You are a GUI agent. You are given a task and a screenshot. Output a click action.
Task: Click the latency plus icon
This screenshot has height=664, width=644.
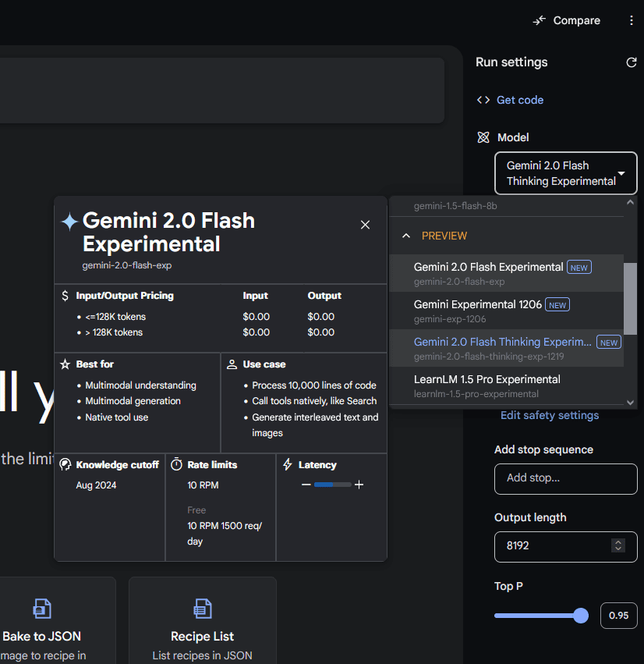click(x=359, y=485)
